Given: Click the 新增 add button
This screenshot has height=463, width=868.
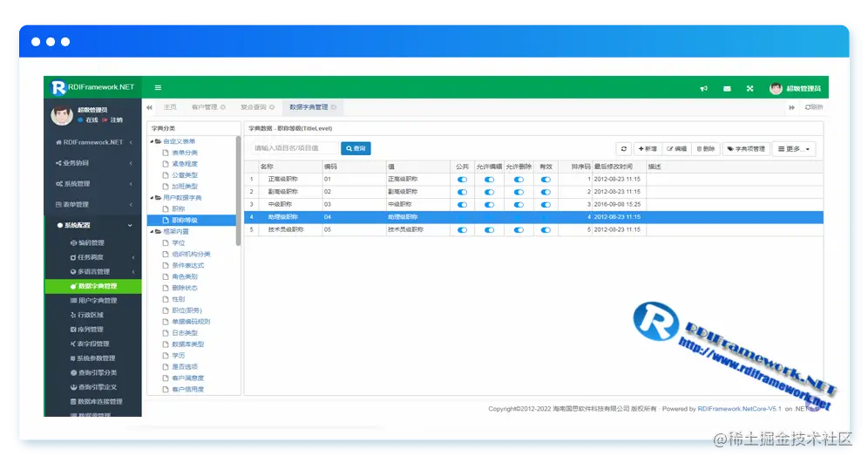Looking at the screenshot, I should (x=648, y=149).
